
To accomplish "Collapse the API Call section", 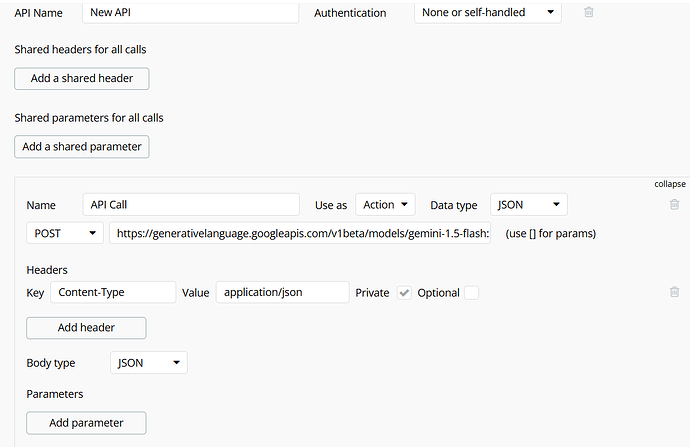I will point(670,184).
